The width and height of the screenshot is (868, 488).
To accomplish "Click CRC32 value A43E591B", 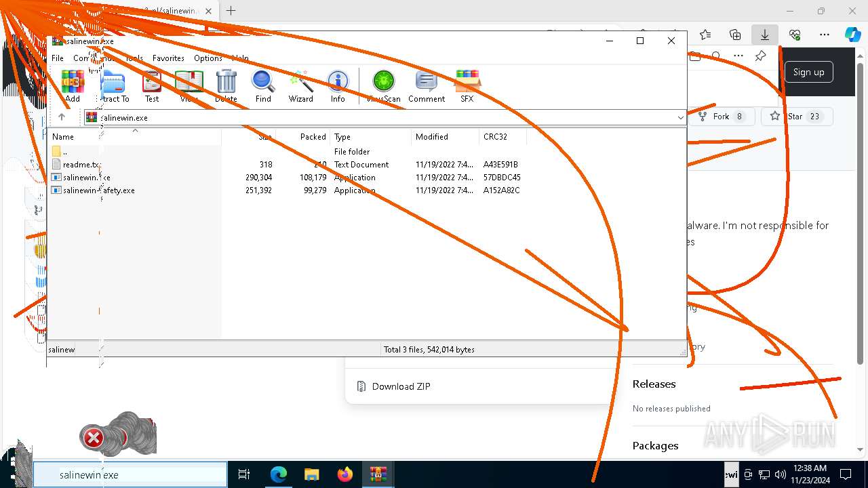I will (500, 165).
